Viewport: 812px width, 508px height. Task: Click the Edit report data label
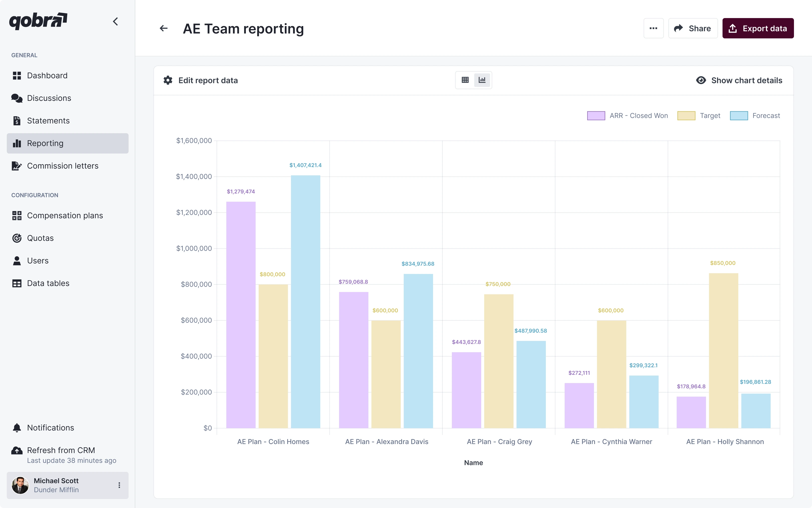[x=208, y=80]
